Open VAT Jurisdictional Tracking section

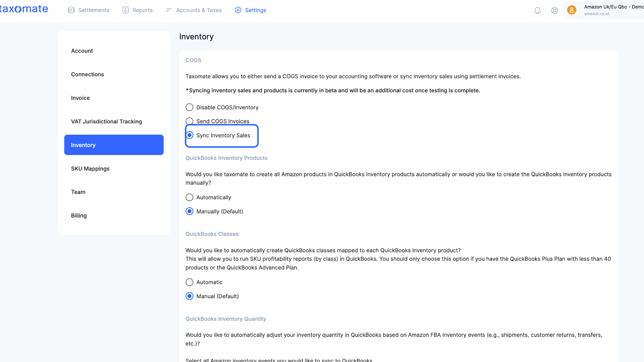pyautogui.click(x=114, y=121)
